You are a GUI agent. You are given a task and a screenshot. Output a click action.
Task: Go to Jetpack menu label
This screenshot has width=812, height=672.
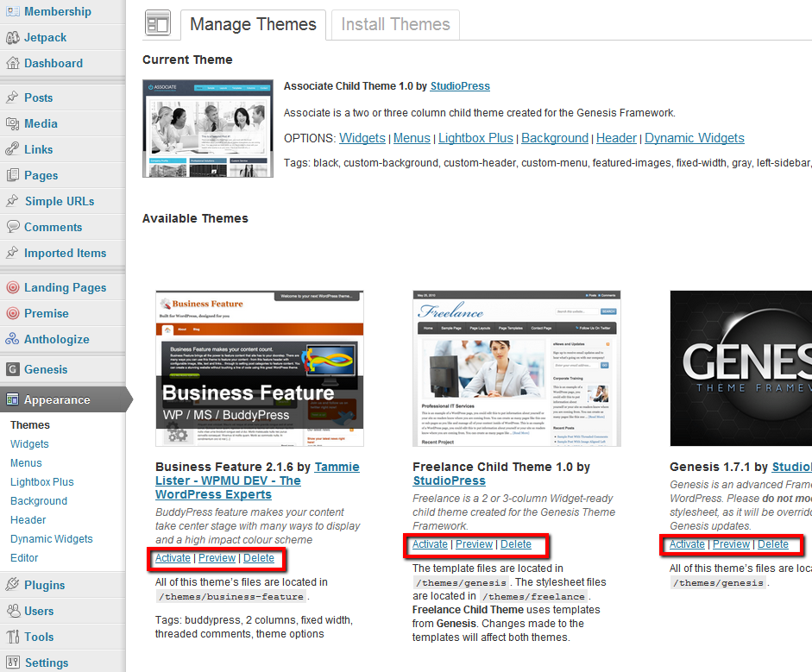point(45,37)
